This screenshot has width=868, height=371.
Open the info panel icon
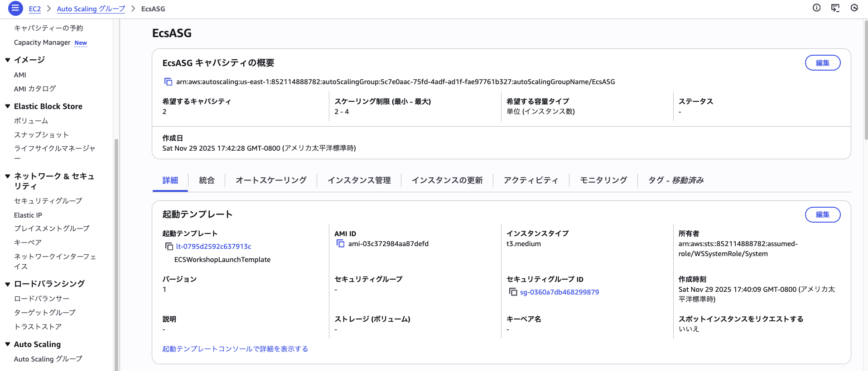816,8
